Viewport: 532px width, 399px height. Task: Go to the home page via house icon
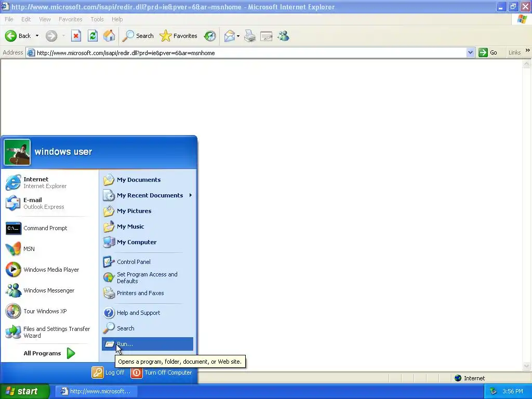pyautogui.click(x=109, y=36)
